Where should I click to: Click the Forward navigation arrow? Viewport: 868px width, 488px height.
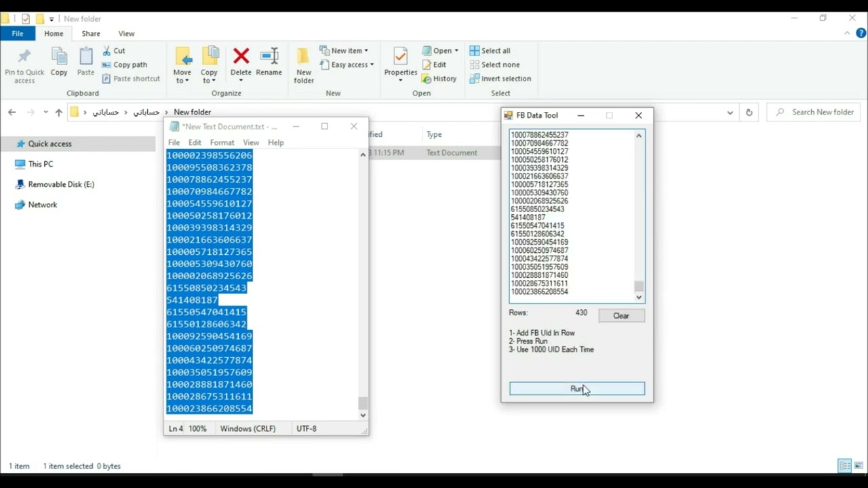pyautogui.click(x=30, y=112)
